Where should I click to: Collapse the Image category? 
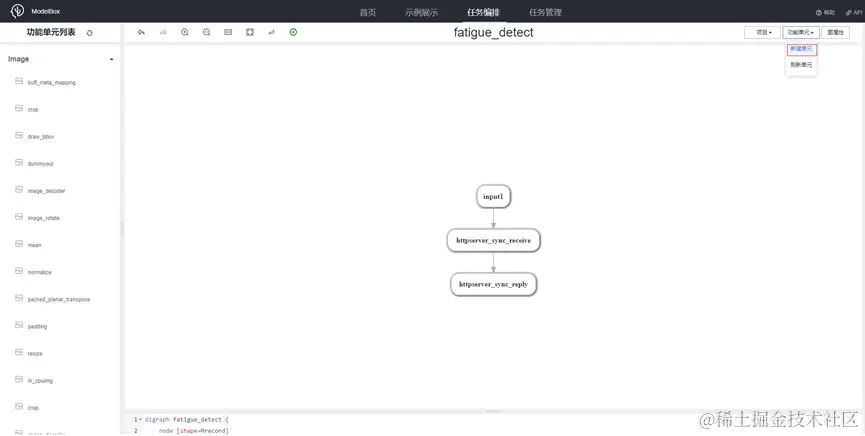111,59
